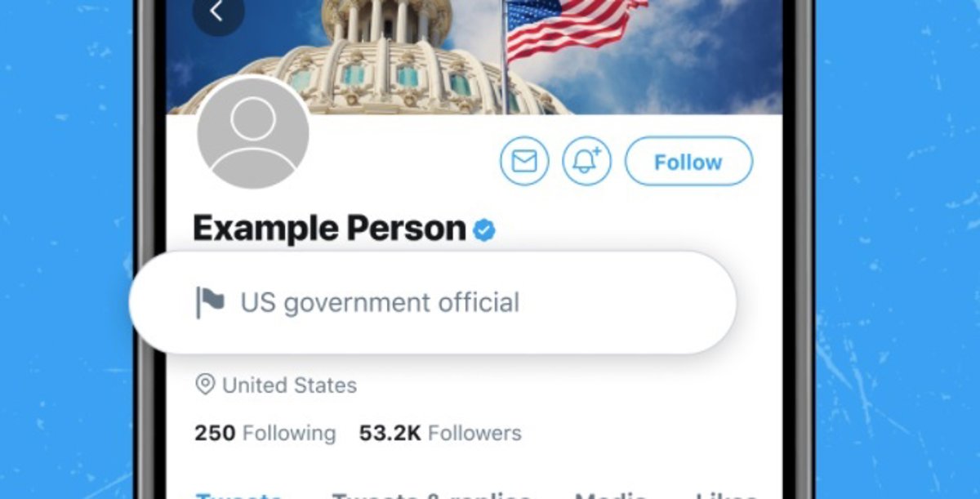Click the United States location text
Viewport: 980px width, 499px height.
pos(289,385)
